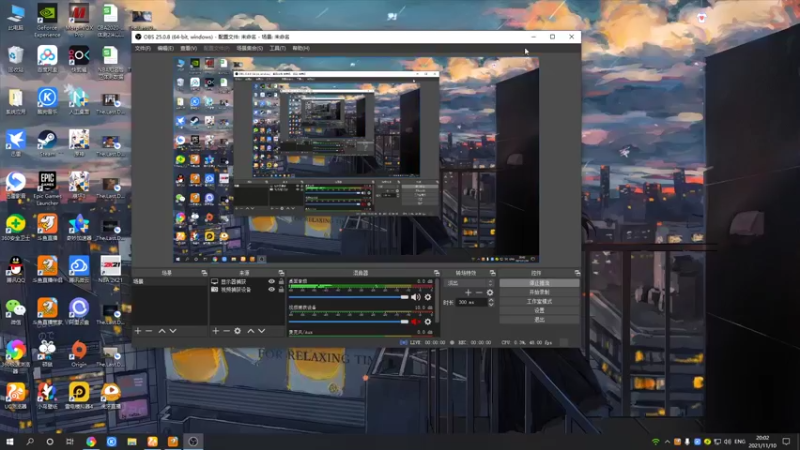Screen dimensions: 800x450
Task: Click the taskbar search magnifier icon
Action: [30, 441]
